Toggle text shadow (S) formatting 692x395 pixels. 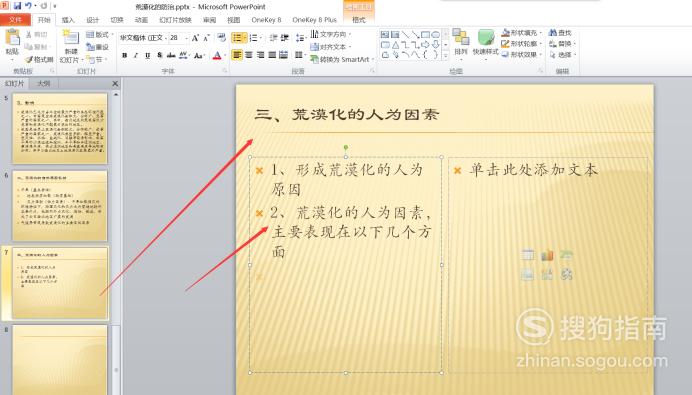point(159,55)
